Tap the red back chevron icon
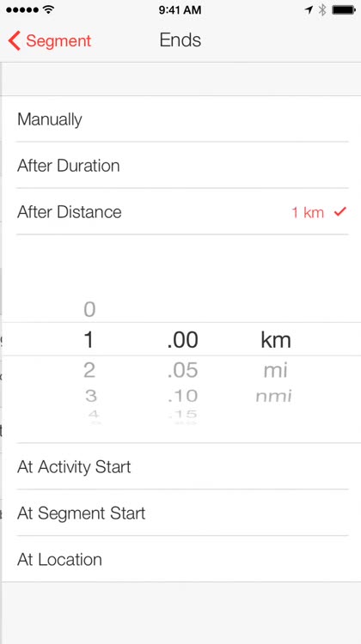Viewport: 361px width, 644px height. 14,41
